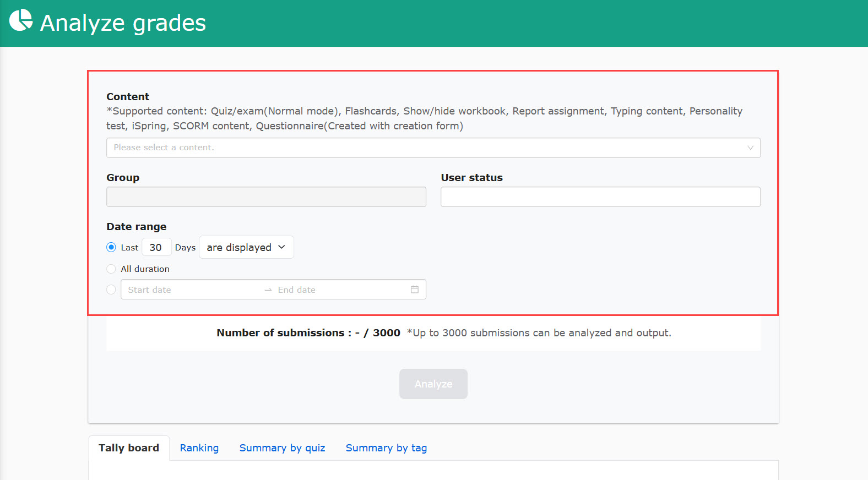
Task: Choose the 'All duration' radio option
Action: click(111, 269)
